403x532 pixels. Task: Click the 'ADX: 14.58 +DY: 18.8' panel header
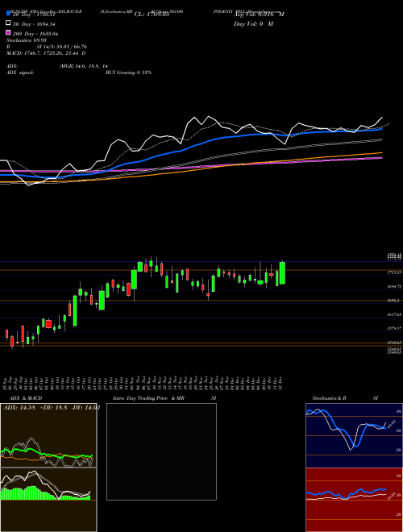pos(51,408)
